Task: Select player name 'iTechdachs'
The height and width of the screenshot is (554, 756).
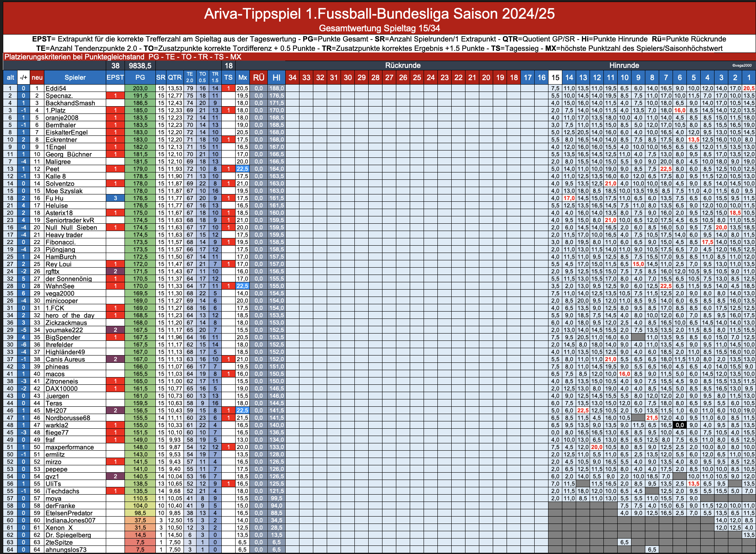Action: click(62, 491)
